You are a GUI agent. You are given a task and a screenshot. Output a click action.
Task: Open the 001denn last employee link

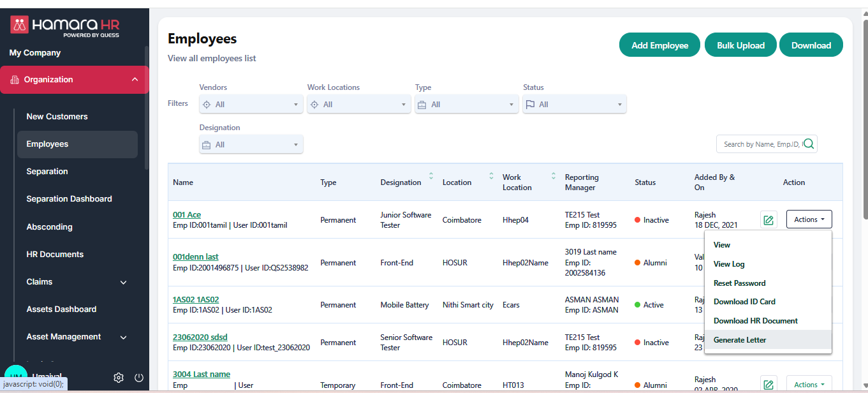[196, 256]
